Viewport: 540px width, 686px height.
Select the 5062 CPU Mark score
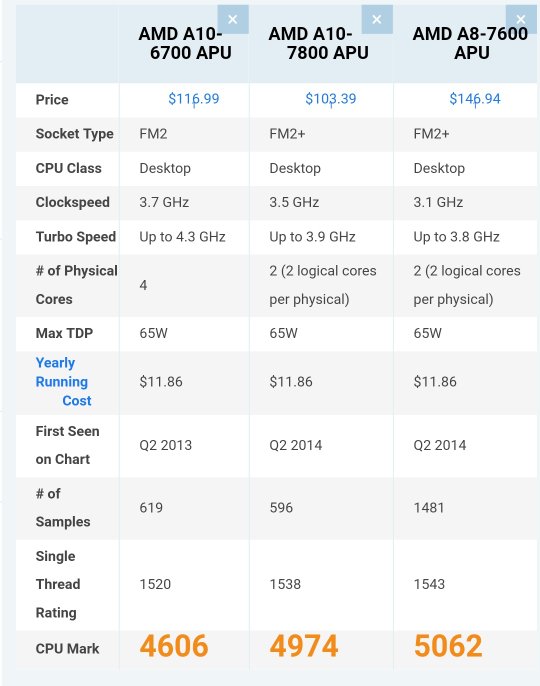tap(448, 646)
